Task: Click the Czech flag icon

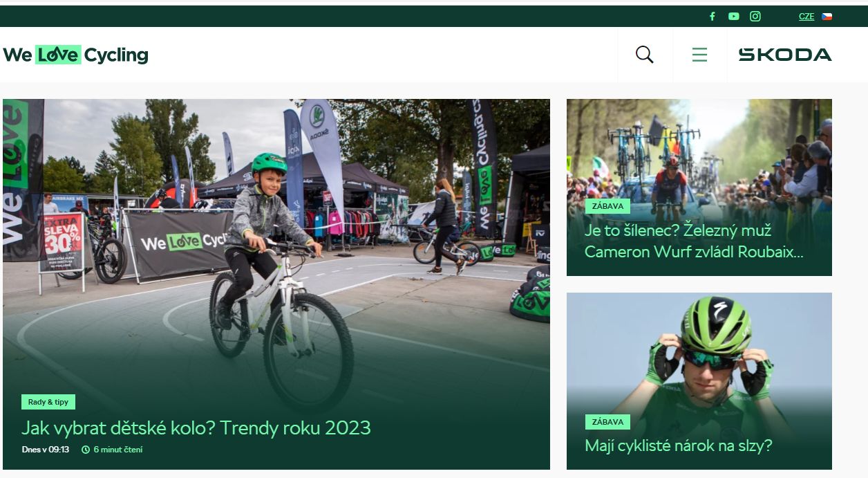Action: [827, 17]
